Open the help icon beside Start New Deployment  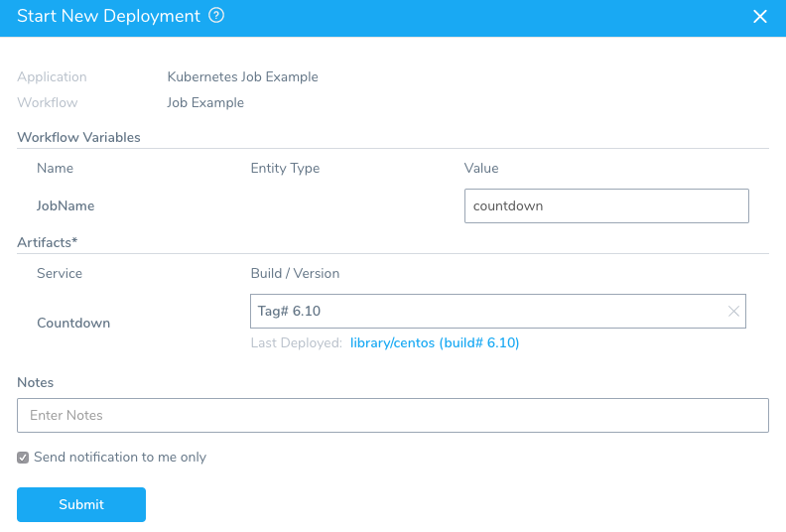(x=216, y=16)
